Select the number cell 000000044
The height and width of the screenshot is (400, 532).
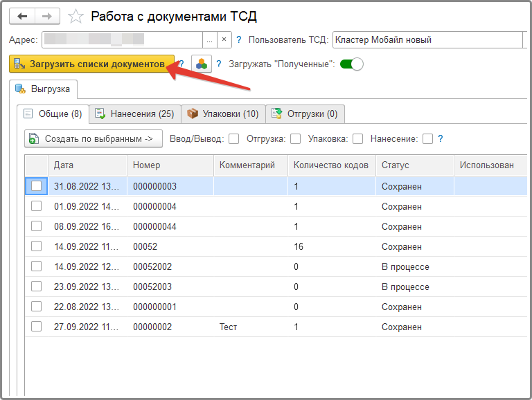click(170, 226)
